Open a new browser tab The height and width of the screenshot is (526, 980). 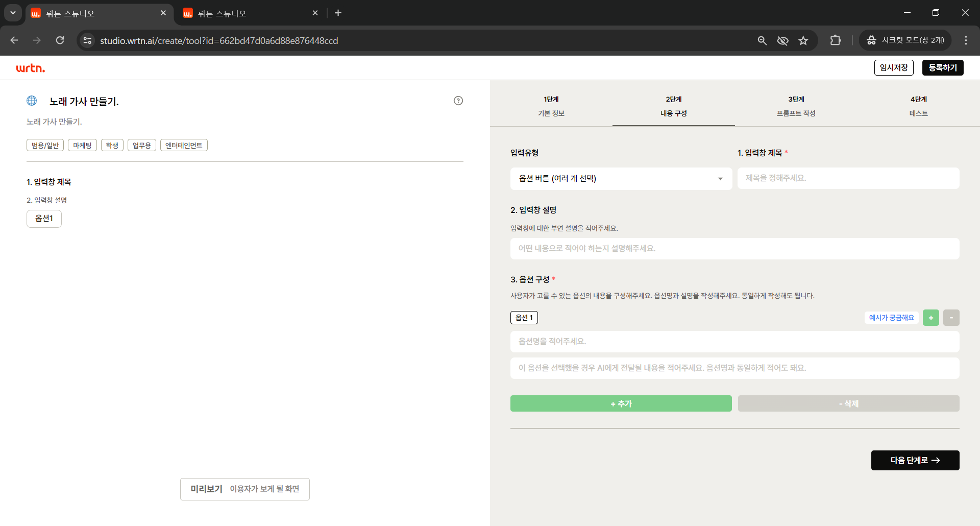338,13
